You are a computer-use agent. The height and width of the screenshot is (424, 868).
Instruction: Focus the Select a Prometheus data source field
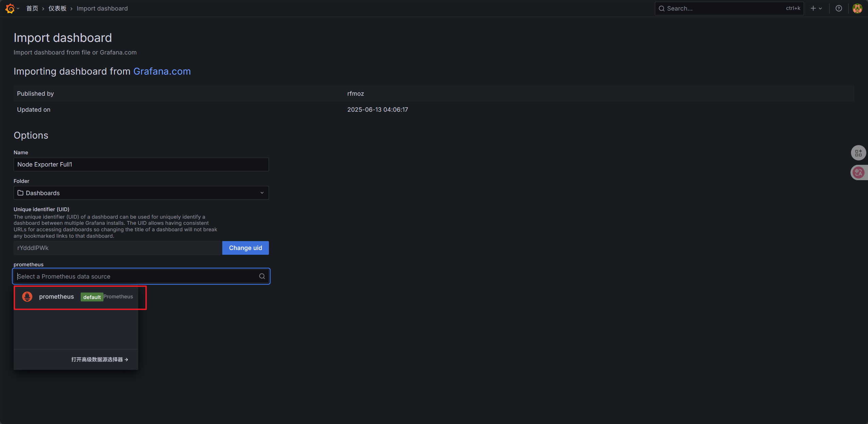tap(141, 276)
